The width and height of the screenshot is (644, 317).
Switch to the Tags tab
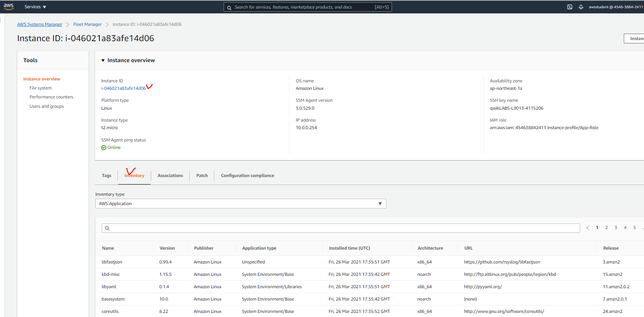(107, 176)
